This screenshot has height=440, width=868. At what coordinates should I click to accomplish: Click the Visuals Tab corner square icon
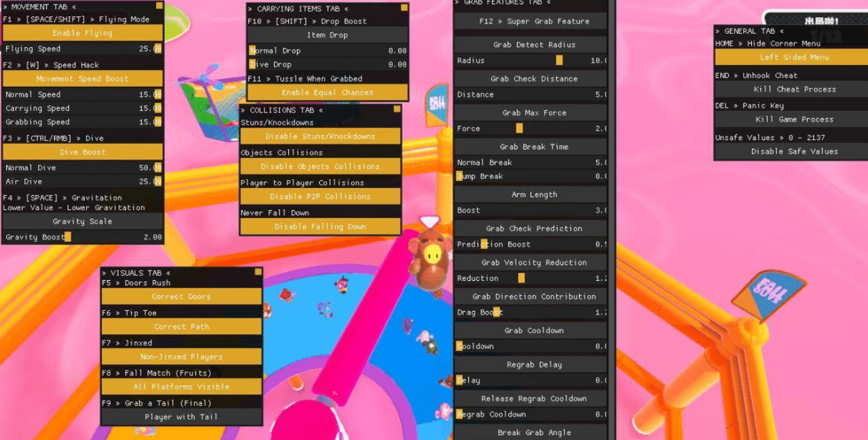[x=258, y=272]
